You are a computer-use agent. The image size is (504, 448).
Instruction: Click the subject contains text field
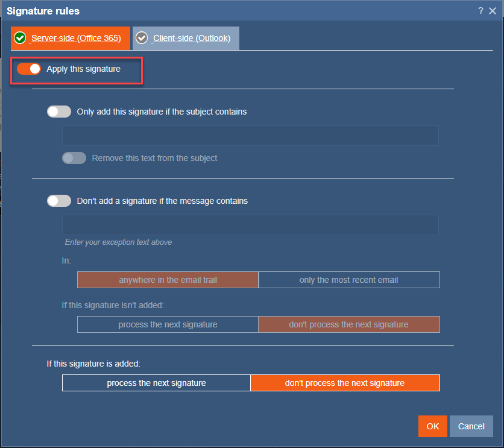[250, 136]
